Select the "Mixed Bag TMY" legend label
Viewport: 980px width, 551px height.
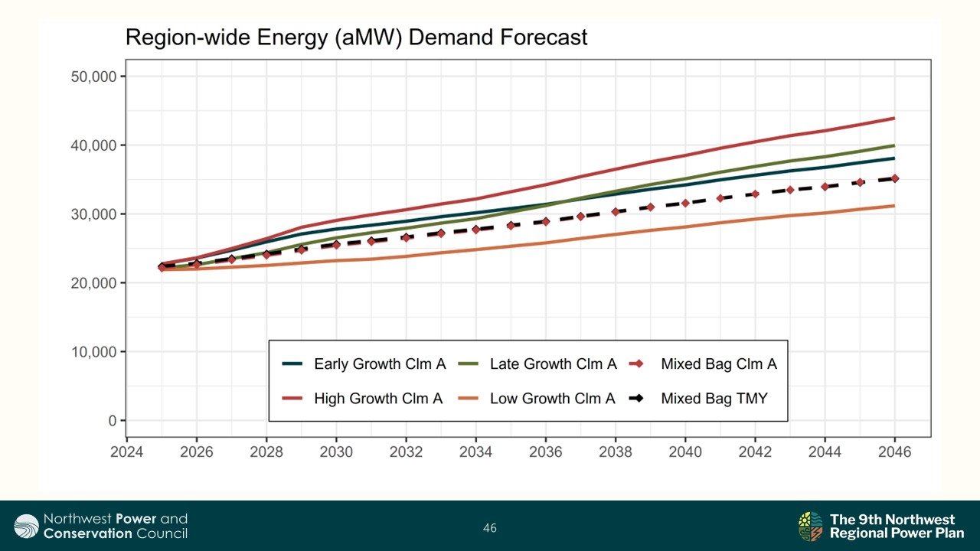tap(714, 399)
